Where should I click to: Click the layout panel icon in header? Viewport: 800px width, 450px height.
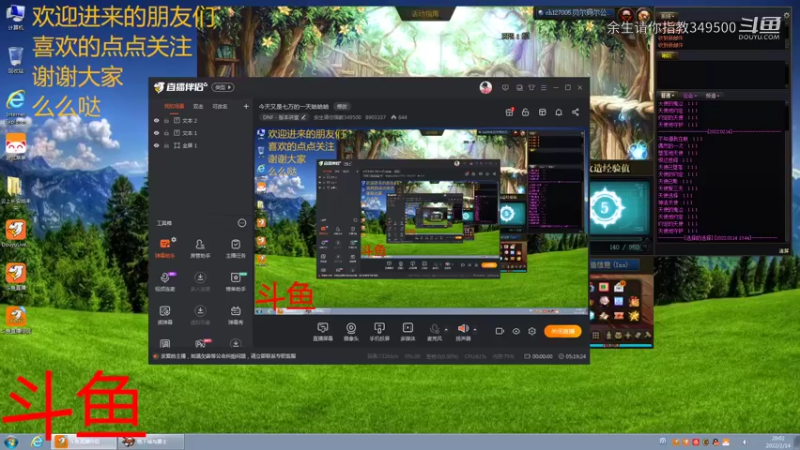pos(542,112)
